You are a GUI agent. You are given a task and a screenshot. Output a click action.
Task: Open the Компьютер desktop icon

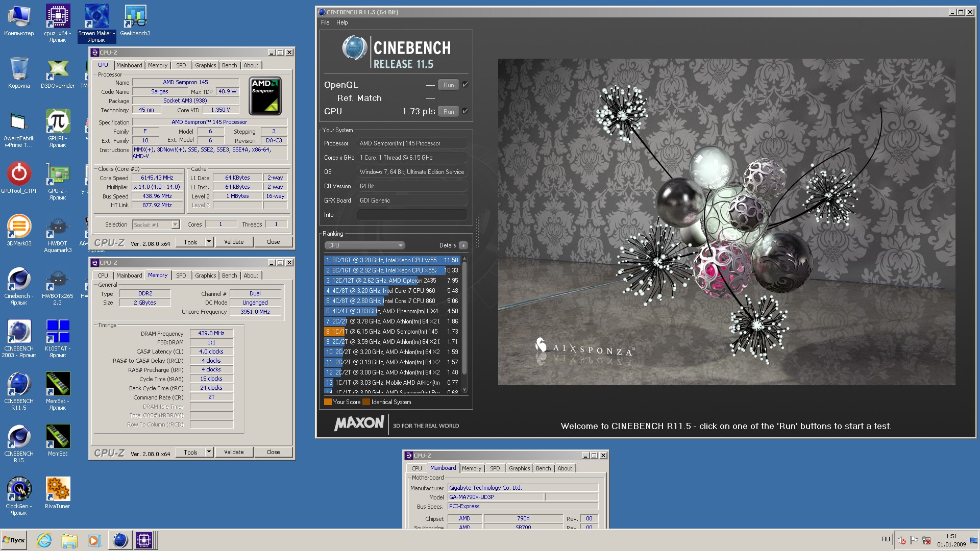click(x=19, y=20)
